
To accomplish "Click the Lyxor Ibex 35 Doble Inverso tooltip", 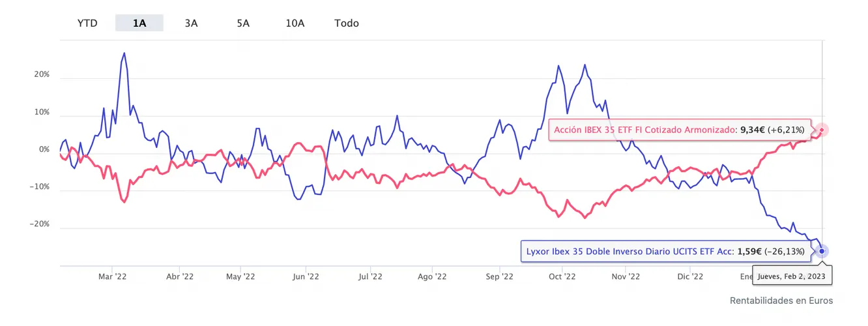I will pos(665,251).
